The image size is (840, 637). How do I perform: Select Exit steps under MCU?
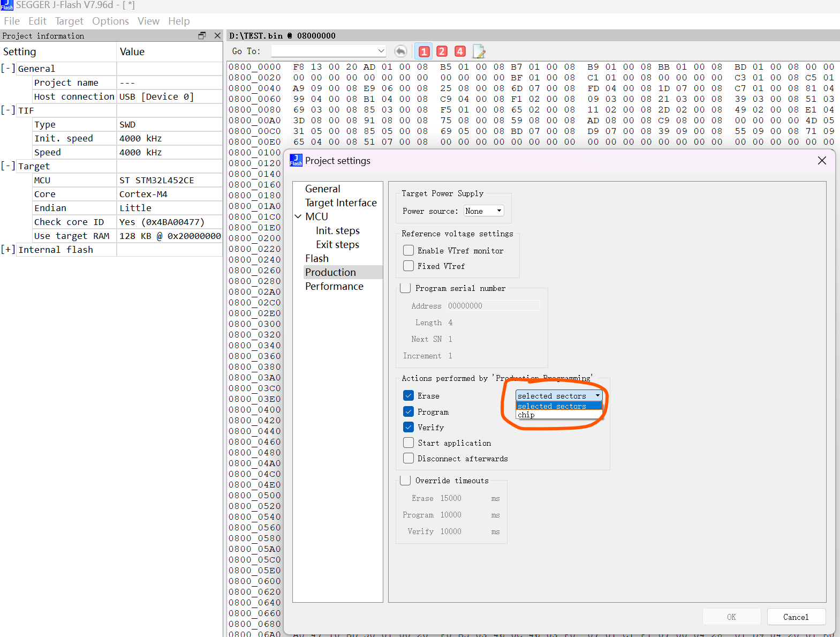pyautogui.click(x=338, y=244)
